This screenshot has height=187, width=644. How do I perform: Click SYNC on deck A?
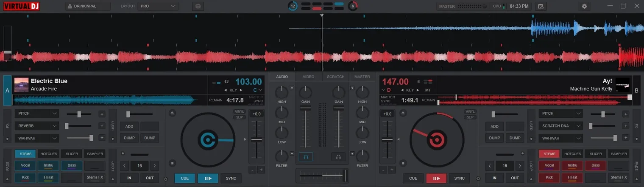pos(231,178)
